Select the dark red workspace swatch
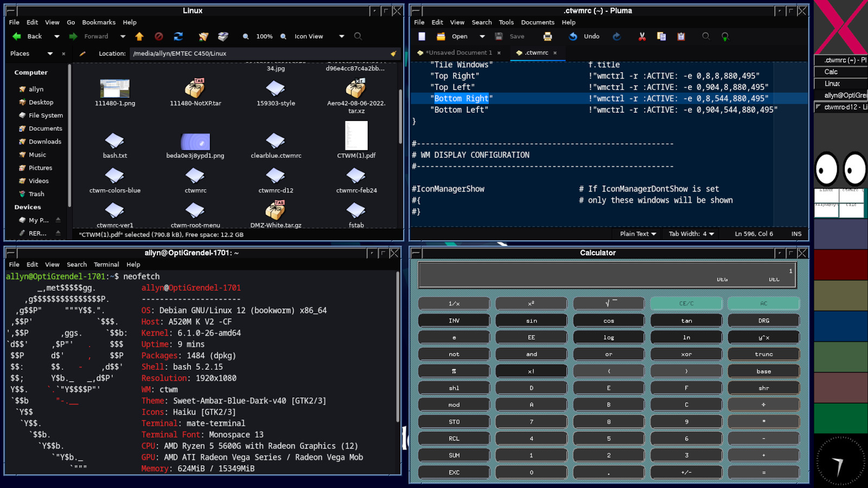Screen dimensions: 868x488 (840, 264)
